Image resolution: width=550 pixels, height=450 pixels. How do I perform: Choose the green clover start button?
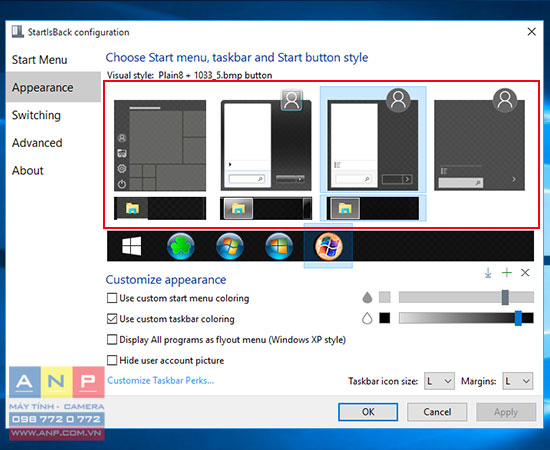[x=181, y=246]
